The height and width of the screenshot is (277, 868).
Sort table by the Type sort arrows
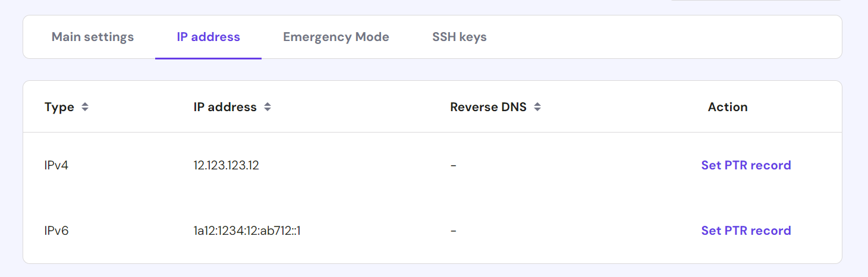click(x=85, y=108)
